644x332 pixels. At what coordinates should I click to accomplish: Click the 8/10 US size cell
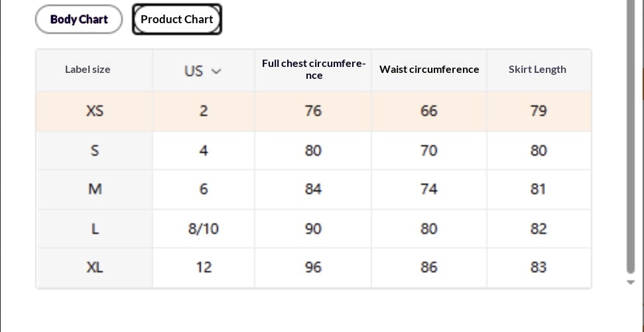[x=204, y=229]
